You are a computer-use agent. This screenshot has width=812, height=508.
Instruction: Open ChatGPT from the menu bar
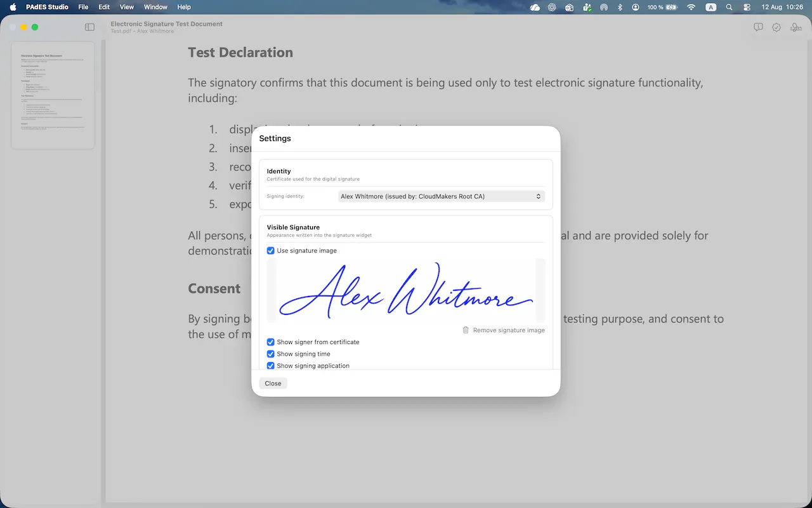pos(552,7)
